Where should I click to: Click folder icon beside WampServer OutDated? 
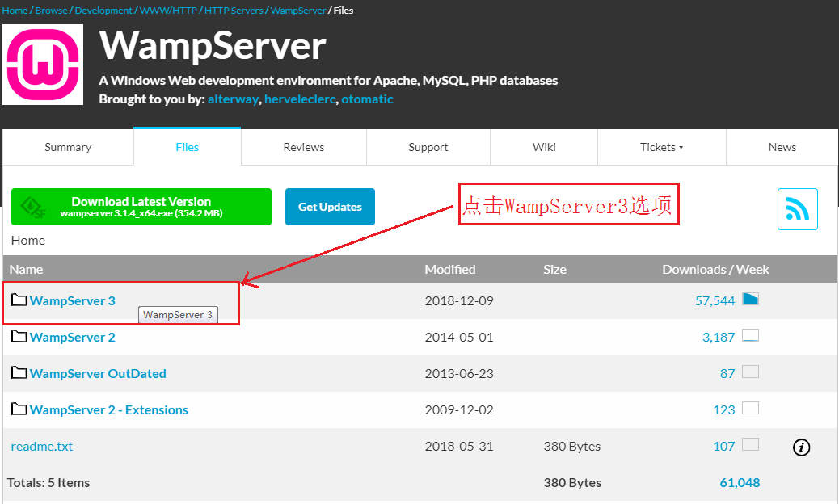19,372
